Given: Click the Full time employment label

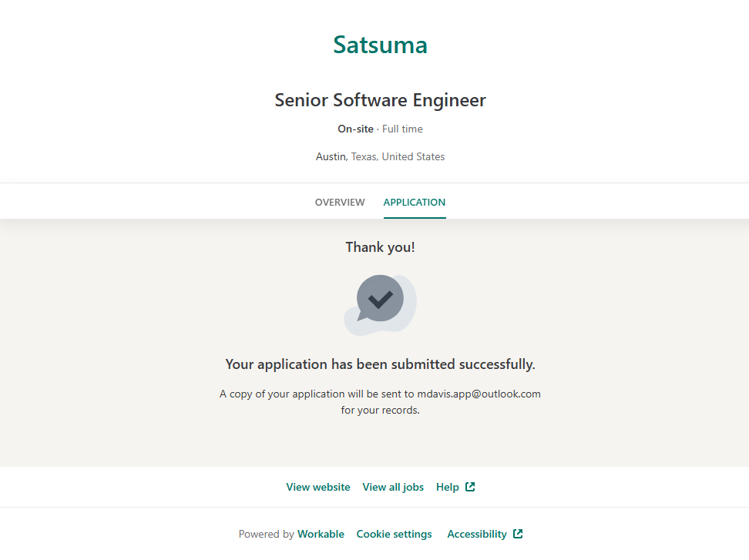Looking at the screenshot, I should coord(402,129).
